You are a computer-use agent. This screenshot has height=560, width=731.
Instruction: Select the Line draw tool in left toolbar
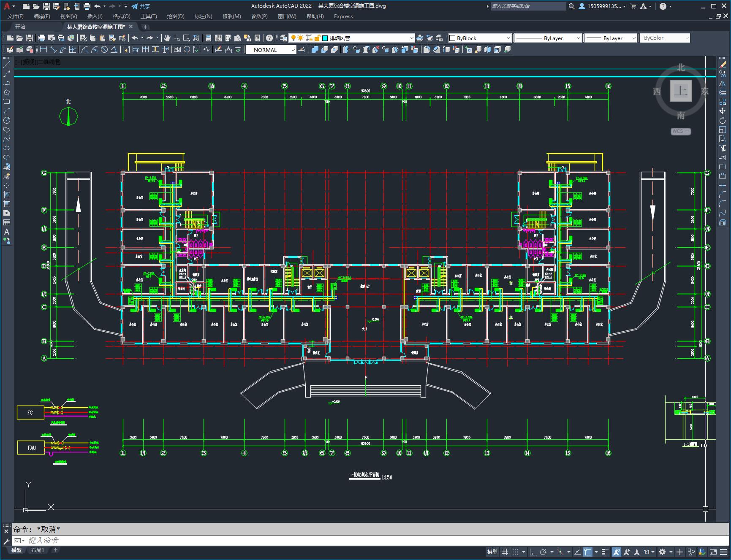pos(7,65)
